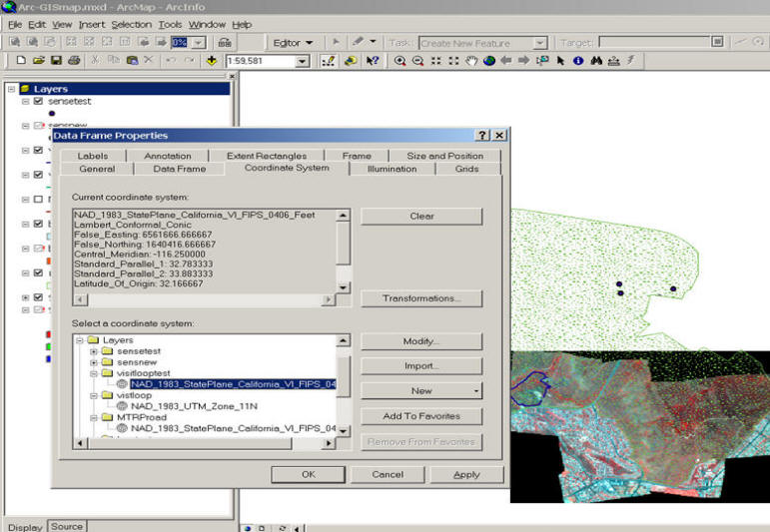Click the Find binoculars icon
Screen dimensions: 770x532
(x=596, y=61)
